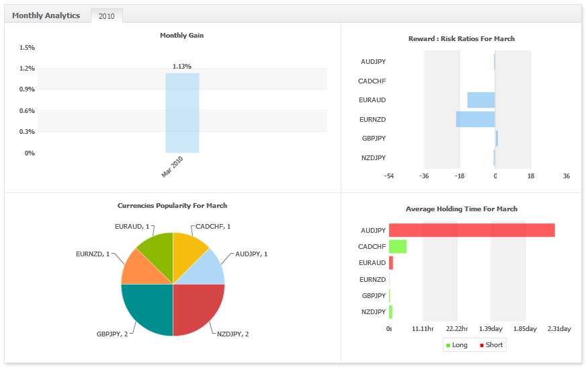Click the red Short legend marker

(x=482, y=345)
